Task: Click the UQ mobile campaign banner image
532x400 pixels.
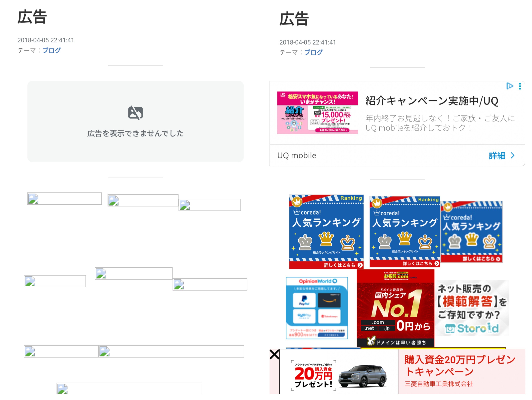Action: [318, 112]
